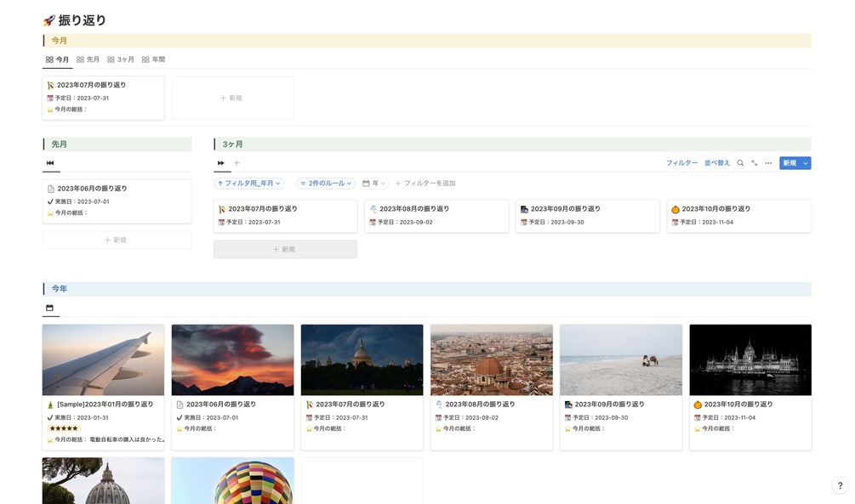
Task: Click the five-star rating tag on Sample card
Action: pyautogui.click(x=63, y=429)
